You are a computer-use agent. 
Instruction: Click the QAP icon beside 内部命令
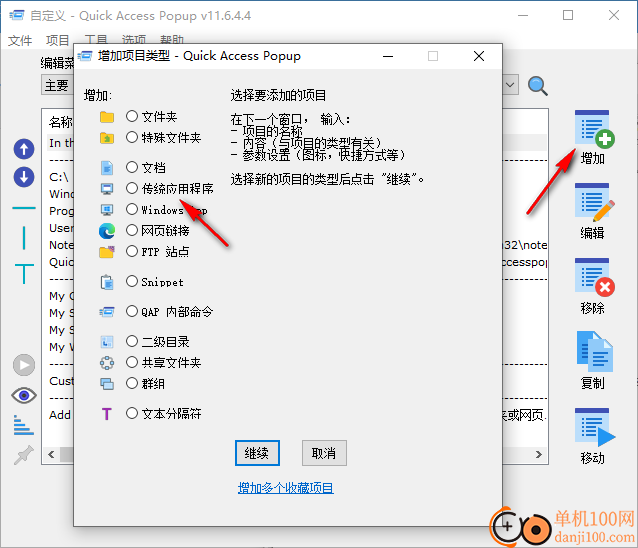point(107,312)
